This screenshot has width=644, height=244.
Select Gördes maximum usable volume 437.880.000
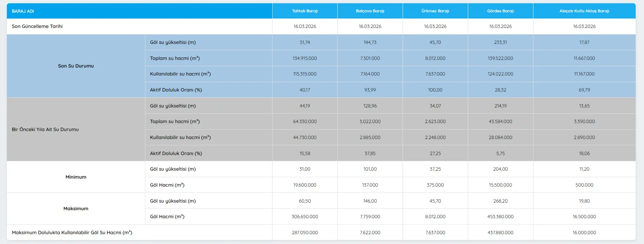[x=500, y=233]
